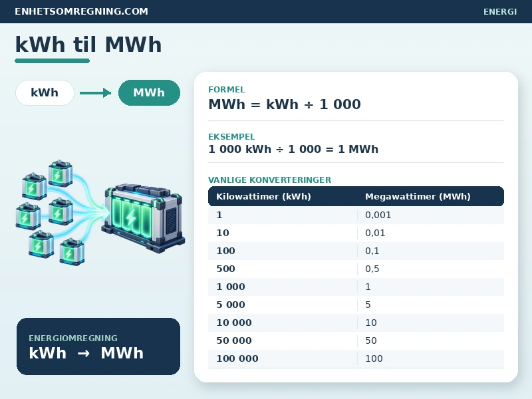Click the formula MWh = kWh ÷ 1 000

click(x=285, y=104)
